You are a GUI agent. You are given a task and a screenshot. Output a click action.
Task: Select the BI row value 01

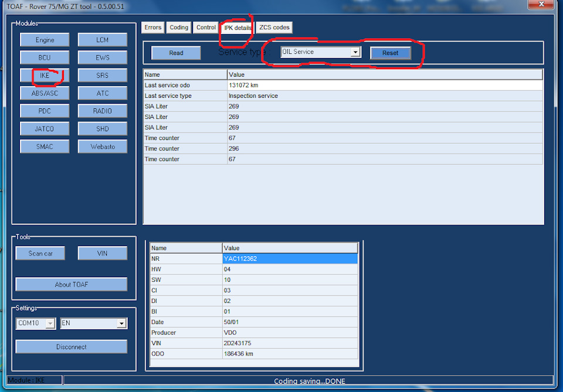click(290, 311)
